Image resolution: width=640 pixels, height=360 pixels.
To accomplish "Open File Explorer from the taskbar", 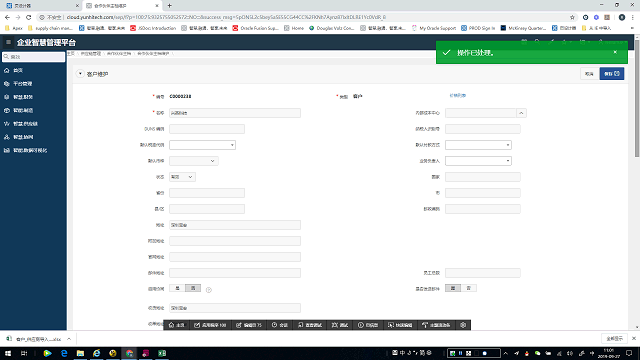I will [x=80, y=353].
